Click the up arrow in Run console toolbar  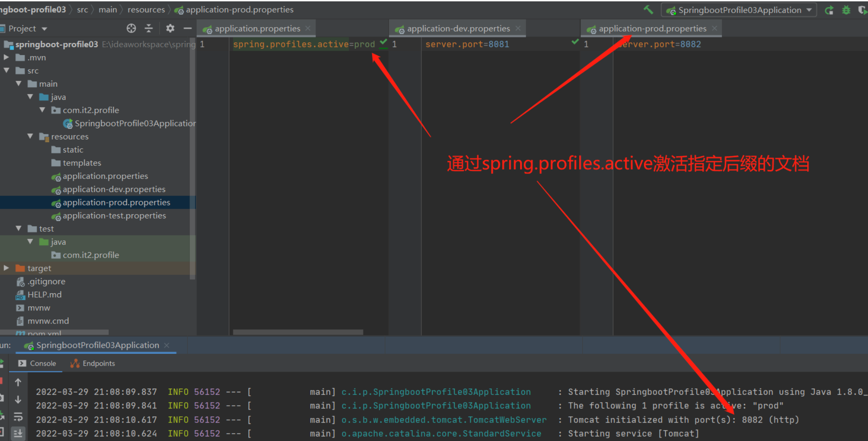pos(18,382)
